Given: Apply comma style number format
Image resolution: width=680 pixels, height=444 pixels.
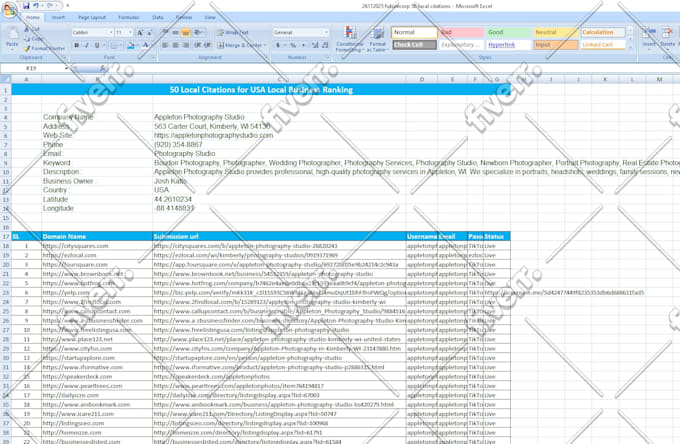Looking at the screenshot, I should pos(304,45).
